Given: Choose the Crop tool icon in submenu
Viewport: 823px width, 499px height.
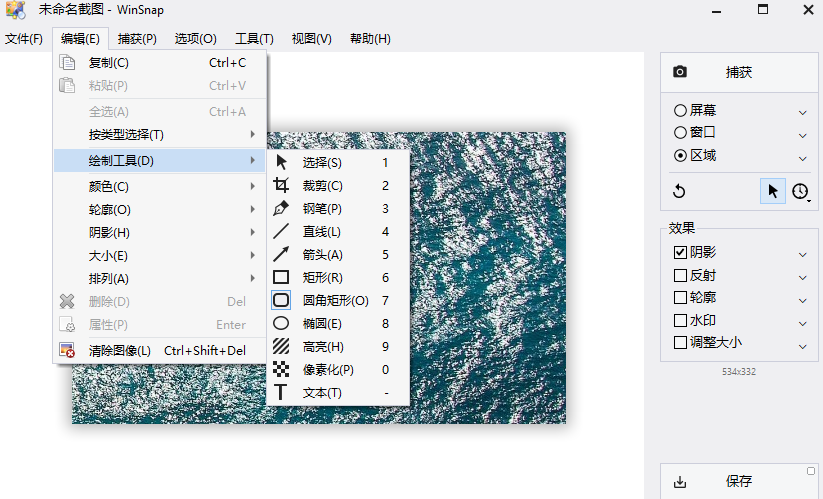Looking at the screenshot, I should click(281, 185).
